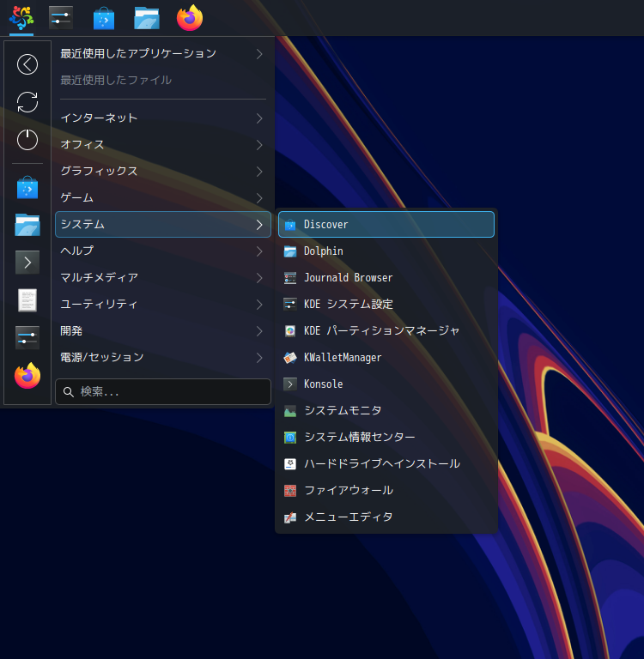The width and height of the screenshot is (644, 659).
Task: Click the KDE システム設定 icon
Action: [x=290, y=305]
